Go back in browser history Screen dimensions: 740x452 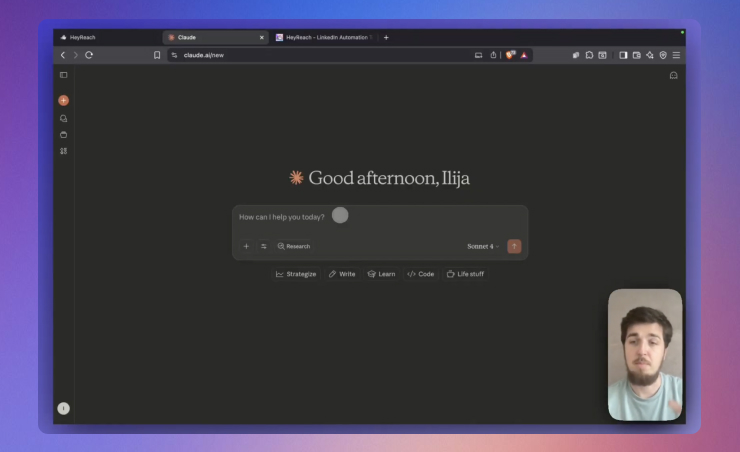point(63,55)
